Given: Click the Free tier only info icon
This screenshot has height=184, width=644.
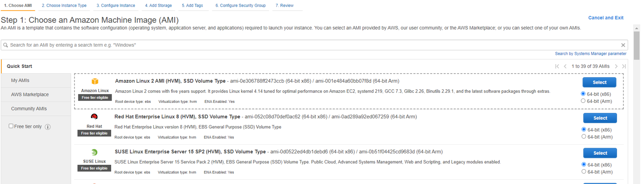Looking at the screenshot, I should tap(48, 127).
